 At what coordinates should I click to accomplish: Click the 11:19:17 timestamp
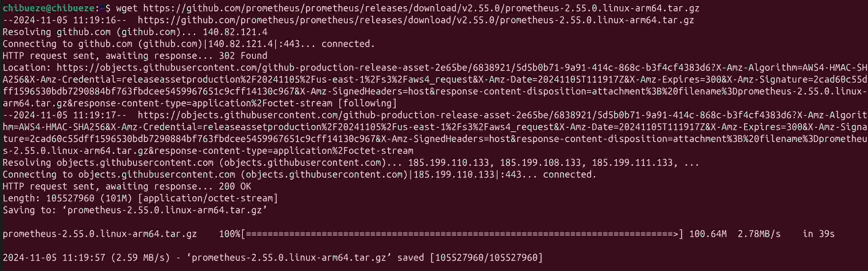[x=94, y=115]
